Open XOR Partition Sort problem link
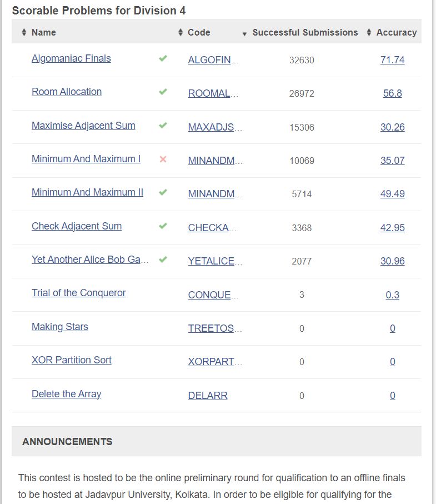The height and width of the screenshot is (504, 436). pos(71,360)
